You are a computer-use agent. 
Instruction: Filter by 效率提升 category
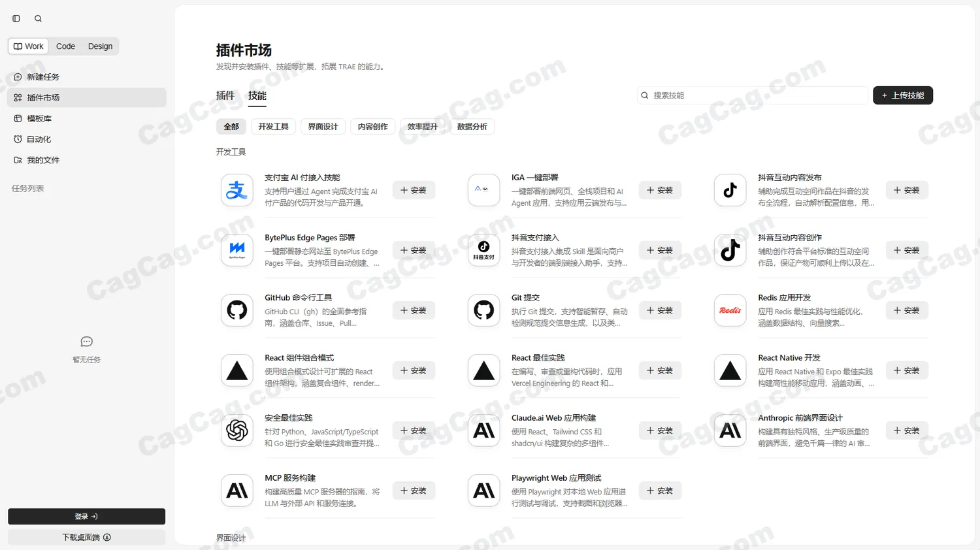[x=422, y=127]
